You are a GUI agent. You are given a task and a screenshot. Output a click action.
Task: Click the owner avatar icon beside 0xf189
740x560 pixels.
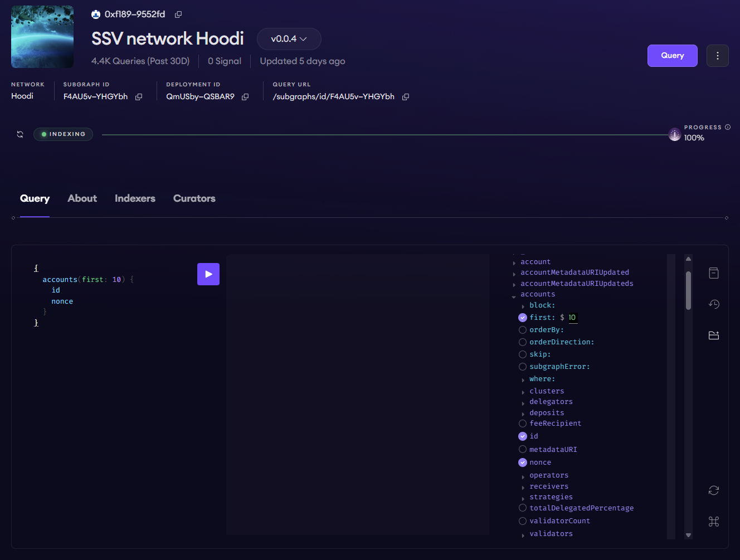pyautogui.click(x=96, y=14)
